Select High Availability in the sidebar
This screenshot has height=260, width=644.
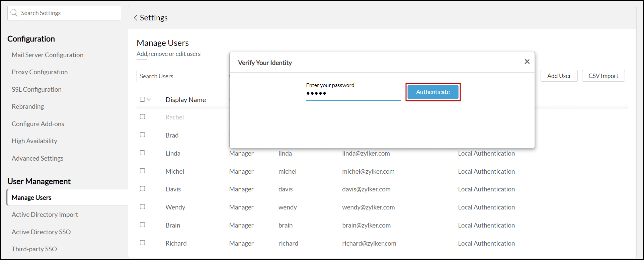[34, 141]
